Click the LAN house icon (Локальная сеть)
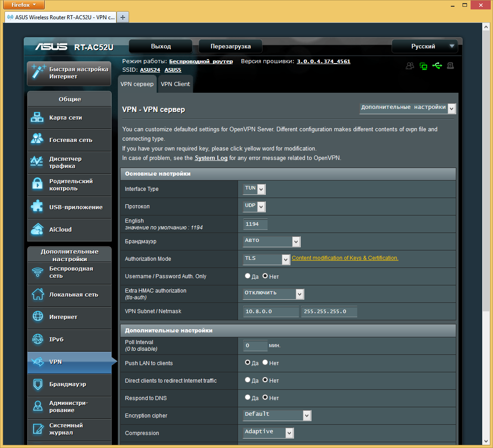493x448 pixels. coord(38,294)
